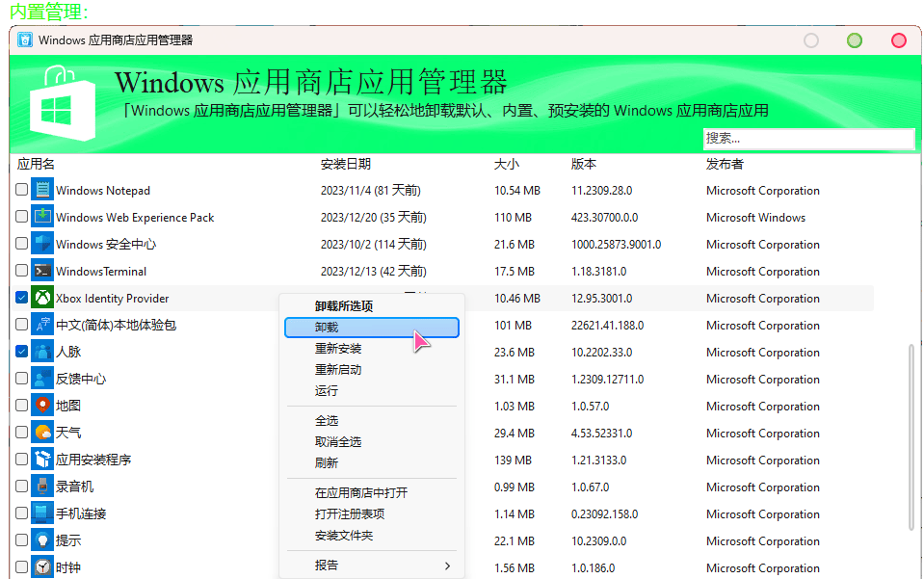The width and height of the screenshot is (924, 579).
Task: Uncheck the Xbox Identity Provider checkbox
Action: tap(22, 298)
